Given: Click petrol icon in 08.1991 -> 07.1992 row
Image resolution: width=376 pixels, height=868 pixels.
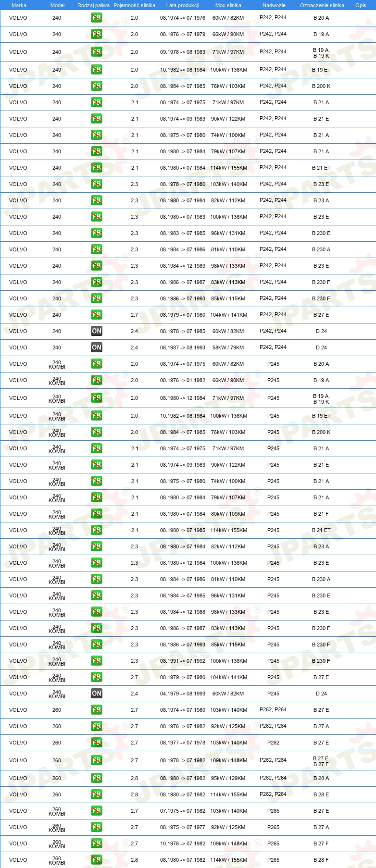Looking at the screenshot, I should (97, 661).
